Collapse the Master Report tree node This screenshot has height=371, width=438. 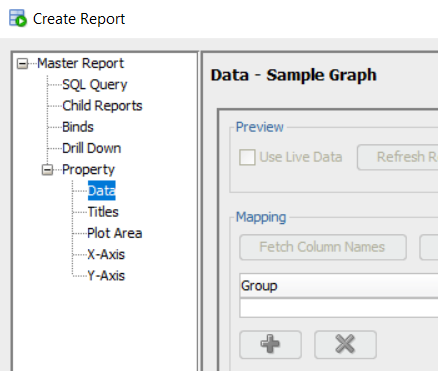point(22,63)
